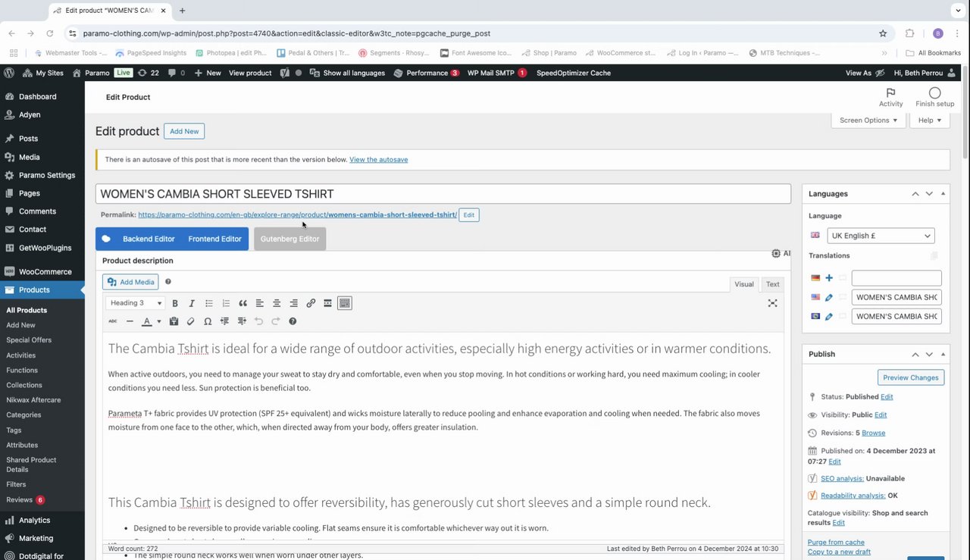Open text color picker arrow
The height and width of the screenshot is (560, 970).
[158, 321]
